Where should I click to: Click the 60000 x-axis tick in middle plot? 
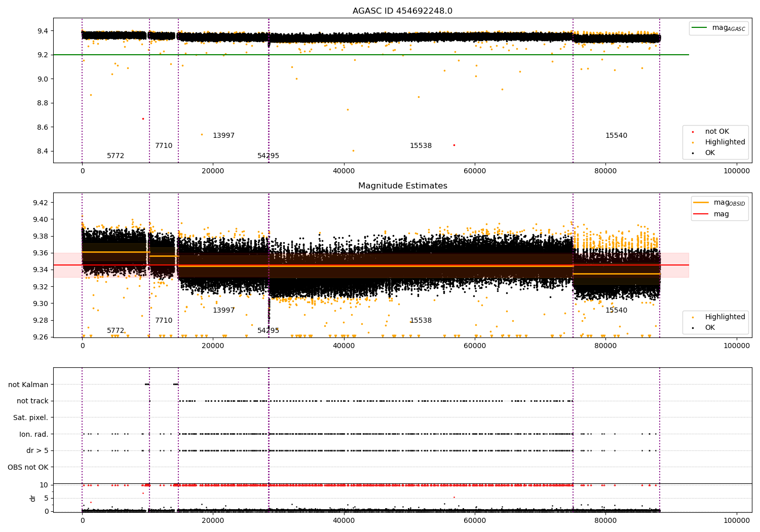(475, 346)
